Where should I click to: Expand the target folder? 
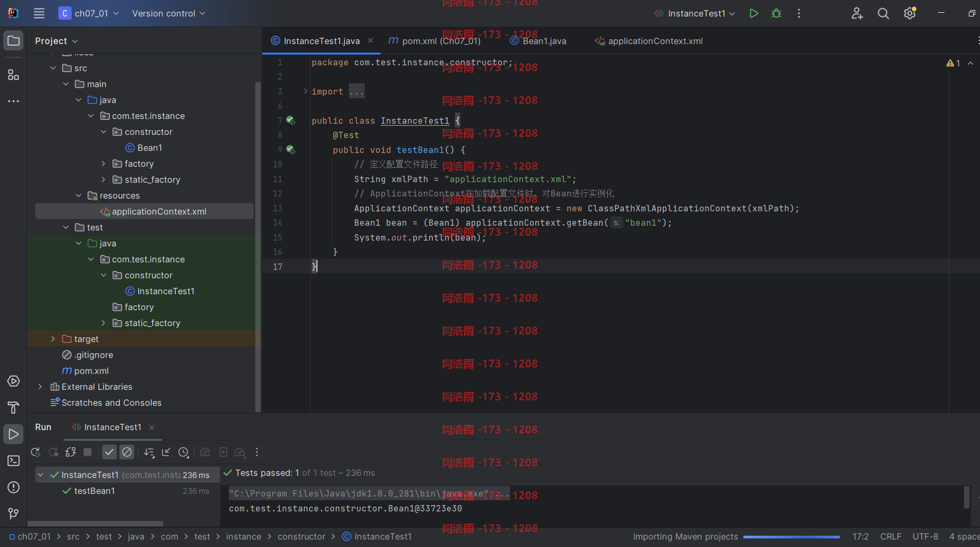pyautogui.click(x=53, y=339)
